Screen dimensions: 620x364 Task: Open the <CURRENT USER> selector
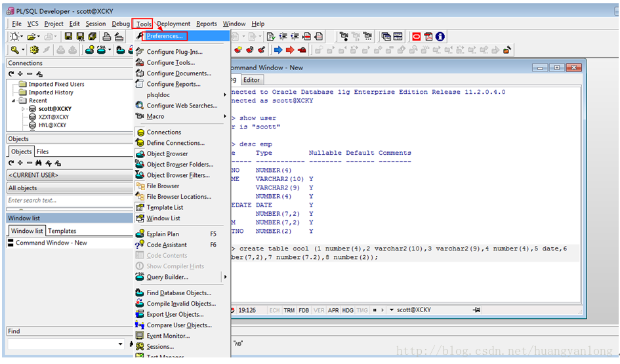click(70, 175)
